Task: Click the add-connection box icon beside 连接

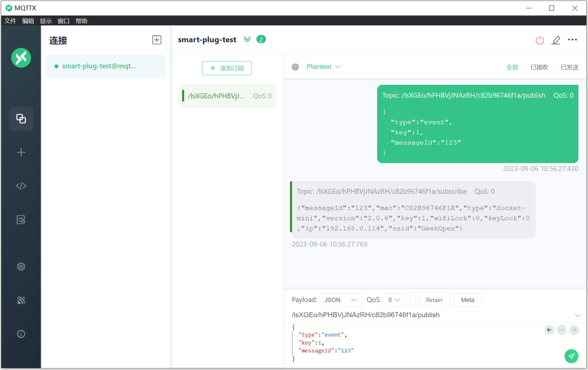Action: [157, 40]
